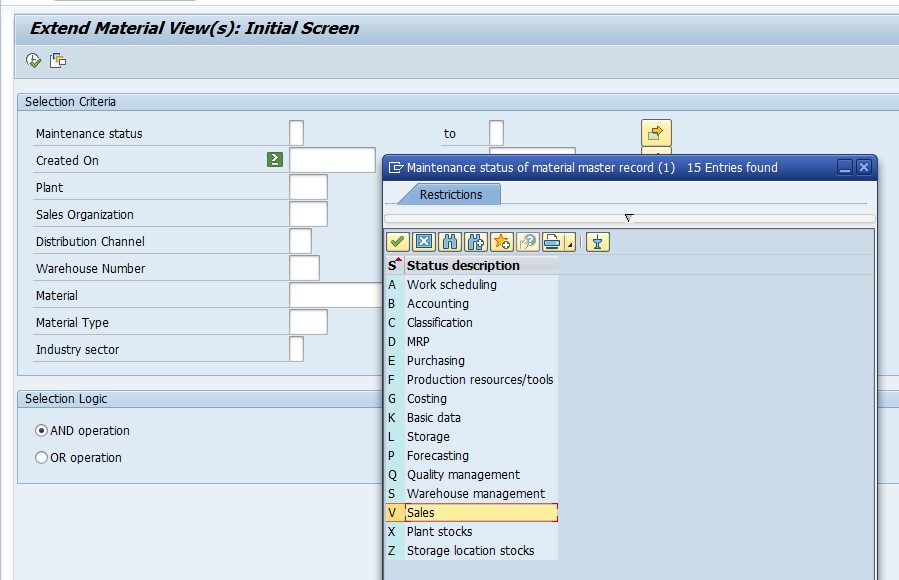899x580 pixels.
Task: Click the Sales Organization input field
Action: (308, 214)
